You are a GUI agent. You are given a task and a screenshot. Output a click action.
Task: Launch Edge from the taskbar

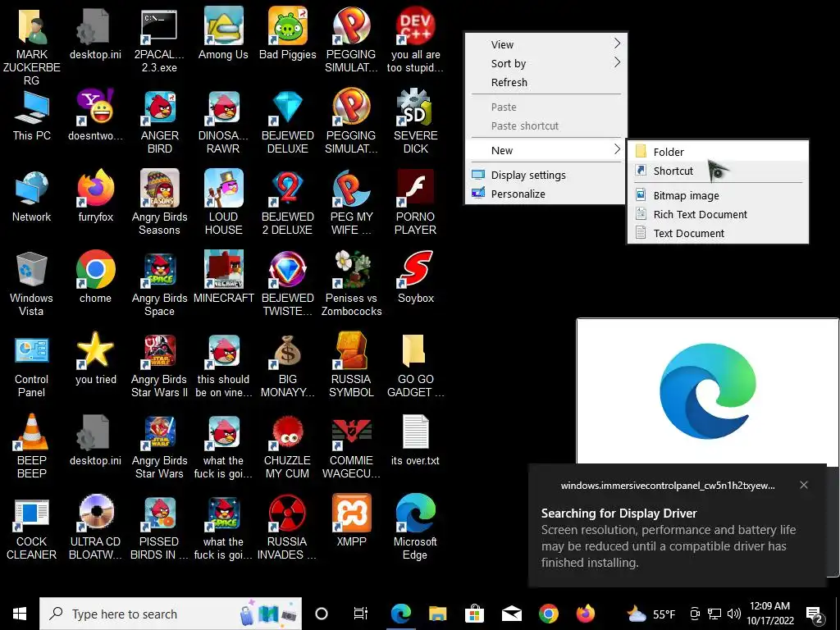coord(400,614)
